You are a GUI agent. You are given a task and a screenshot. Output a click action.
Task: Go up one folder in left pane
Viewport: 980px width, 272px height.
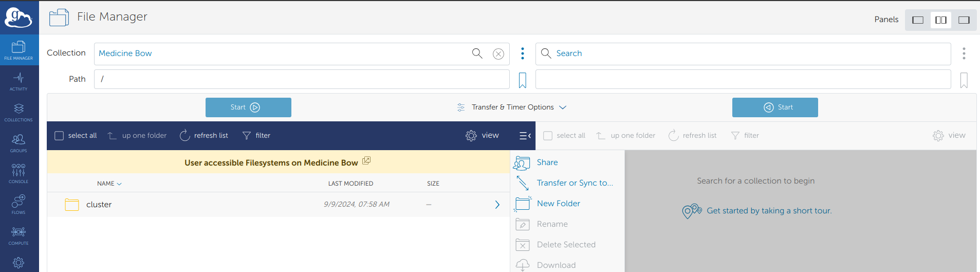[137, 136]
